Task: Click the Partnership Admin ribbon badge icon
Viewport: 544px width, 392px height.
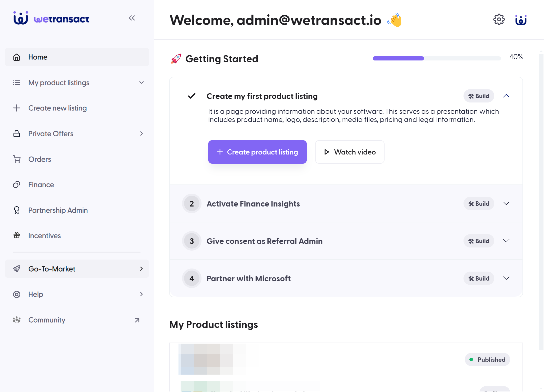Action: pos(17,210)
